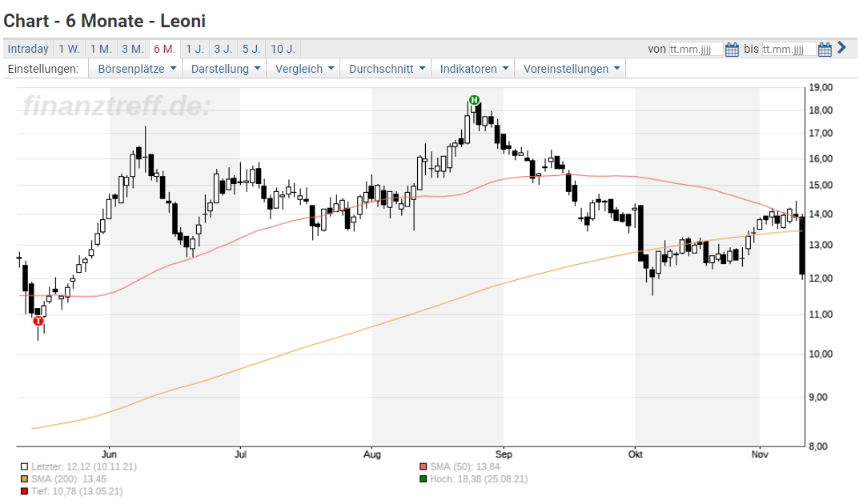Click the 13,00 price axis label
This screenshot has height=504, width=863.
point(821,245)
